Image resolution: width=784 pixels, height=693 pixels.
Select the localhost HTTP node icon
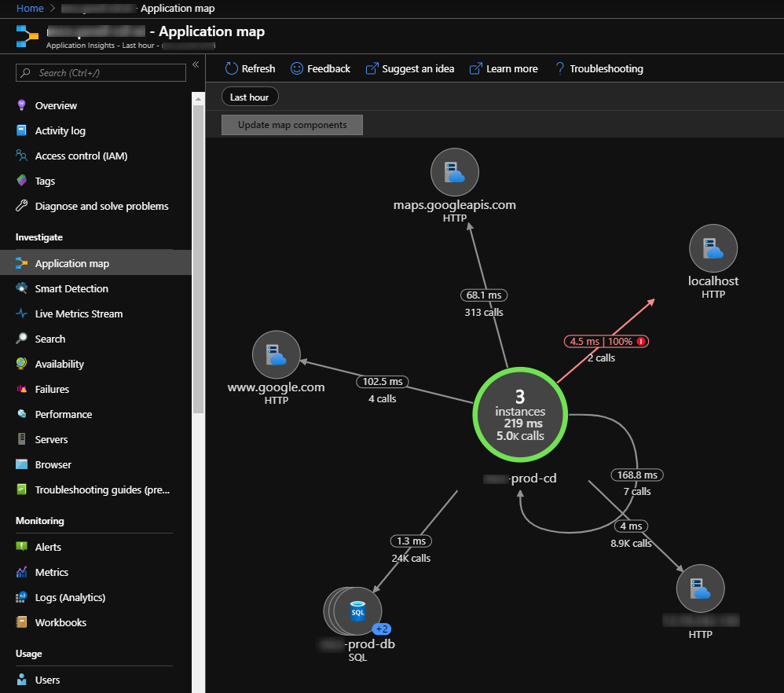pyautogui.click(x=713, y=248)
